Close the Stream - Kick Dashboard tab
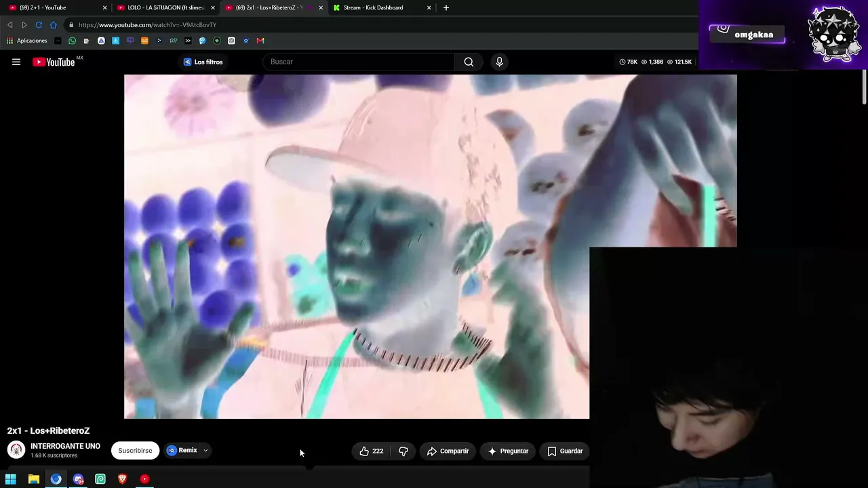 [x=429, y=7]
